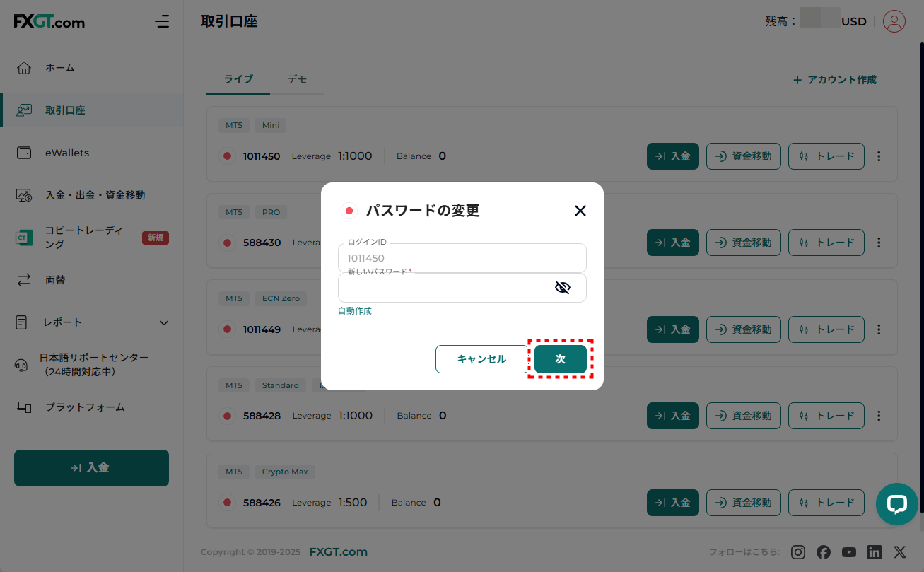Click the キャンセル button

pyautogui.click(x=481, y=359)
